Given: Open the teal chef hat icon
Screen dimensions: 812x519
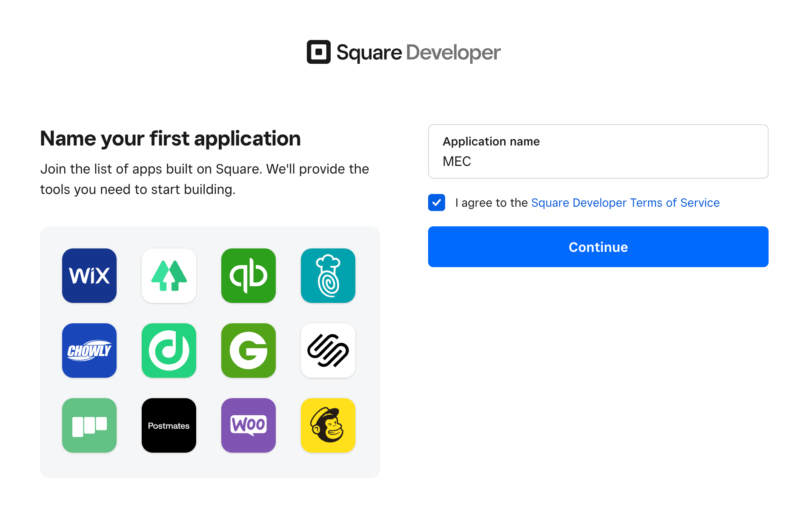Looking at the screenshot, I should [328, 276].
